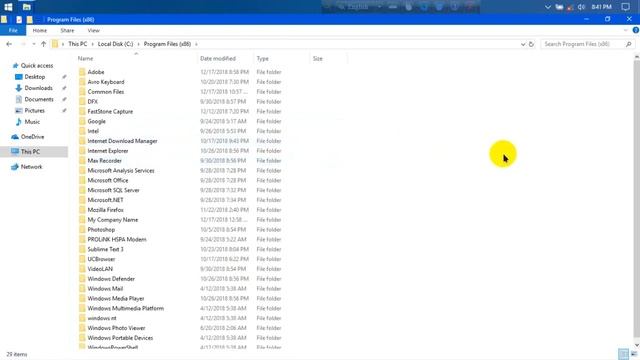Select the Mozilla Firefox folder icon
Image resolution: width=640 pixels, height=360 pixels.
click(x=82, y=210)
